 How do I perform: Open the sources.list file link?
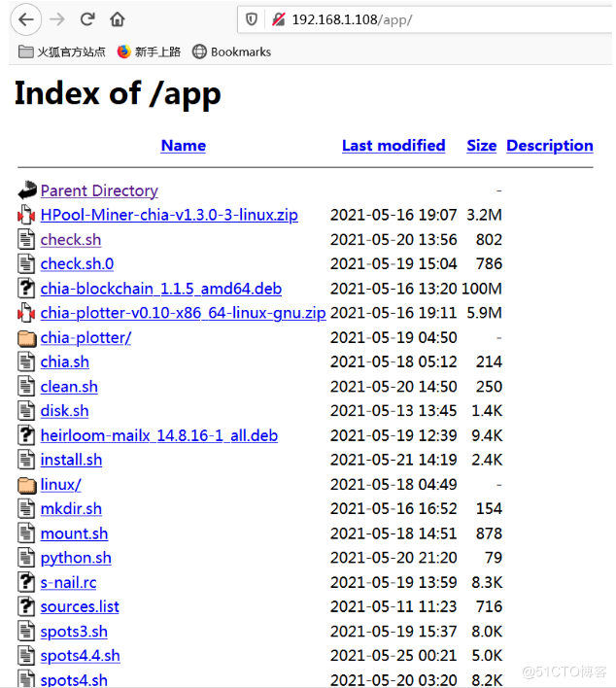(x=80, y=606)
